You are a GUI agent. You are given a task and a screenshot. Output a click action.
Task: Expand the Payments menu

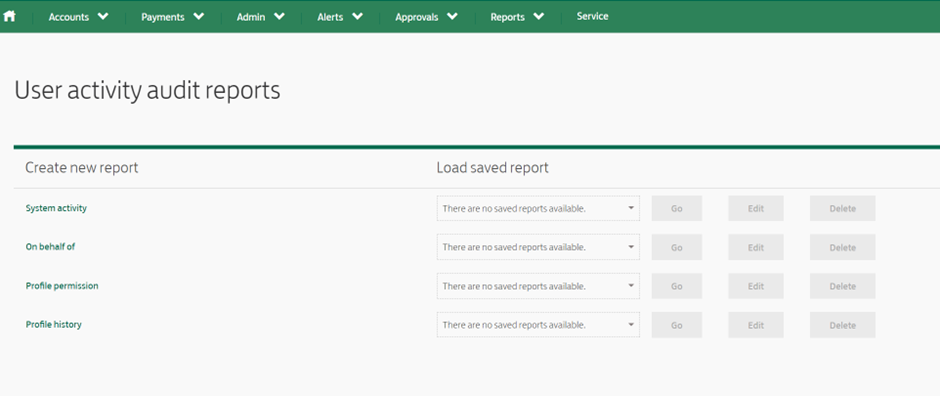pyautogui.click(x=173, y=17)
